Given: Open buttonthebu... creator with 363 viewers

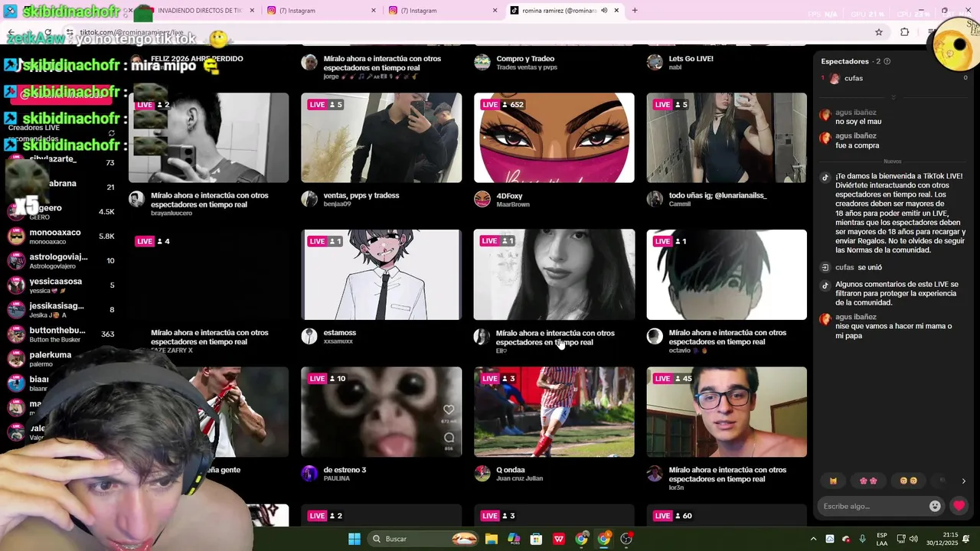Looking at the screenshot, I should pos(61,334).
